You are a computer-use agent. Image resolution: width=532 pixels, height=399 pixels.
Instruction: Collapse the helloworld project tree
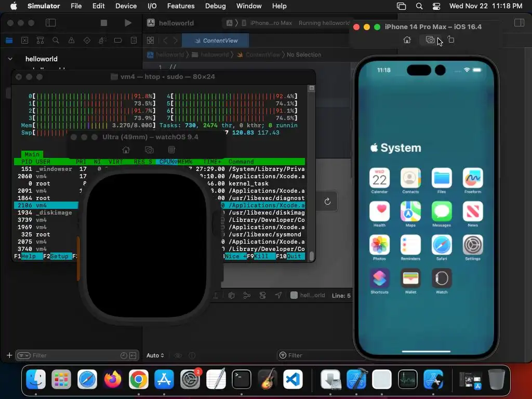pyautogui.click(x=10, y=59)
